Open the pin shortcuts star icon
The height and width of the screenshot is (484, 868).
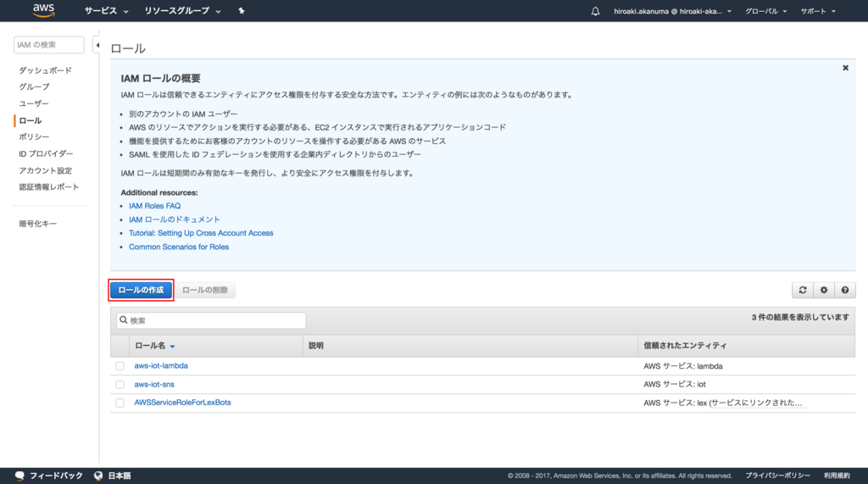(242, 10)
